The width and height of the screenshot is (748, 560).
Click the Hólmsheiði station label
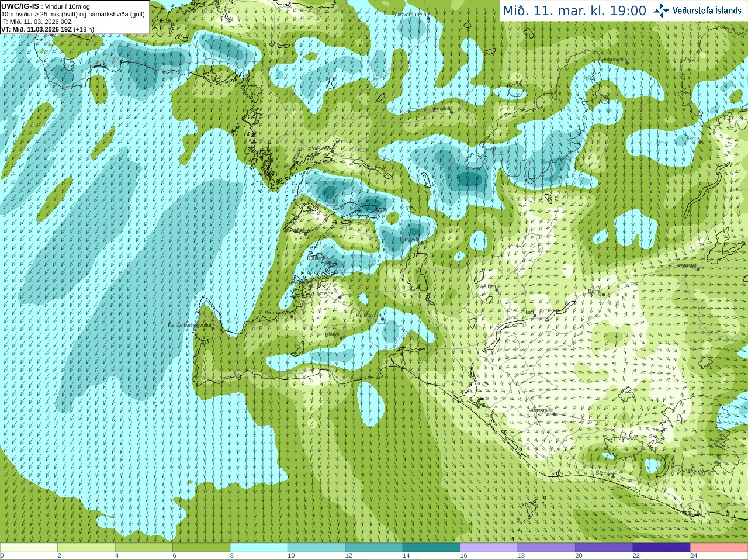pos(325,293)
